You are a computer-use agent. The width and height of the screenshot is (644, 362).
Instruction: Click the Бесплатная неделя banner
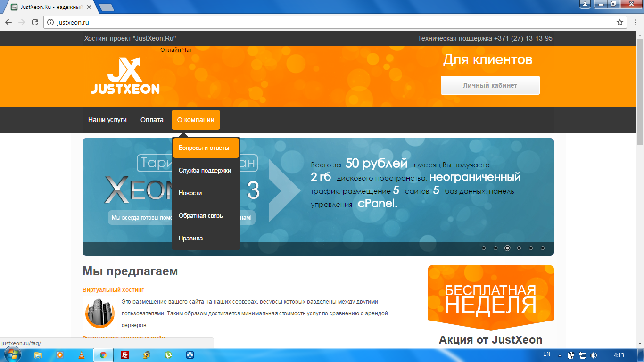point(491,298)
